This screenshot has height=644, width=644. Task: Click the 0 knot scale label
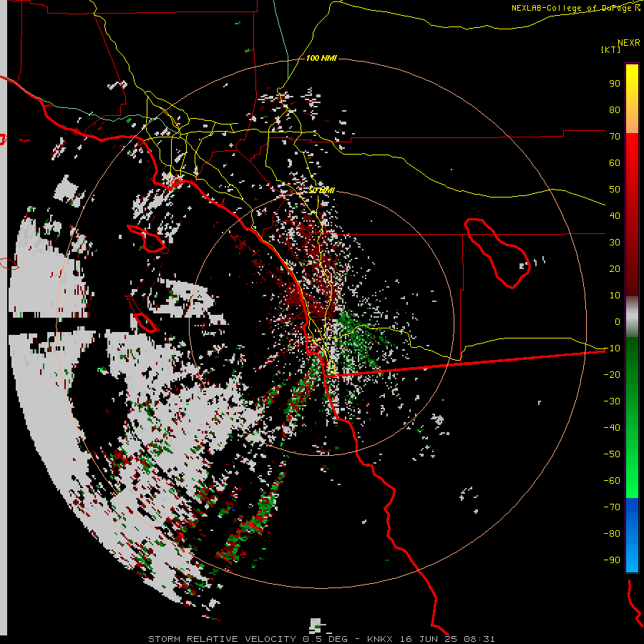618,322
